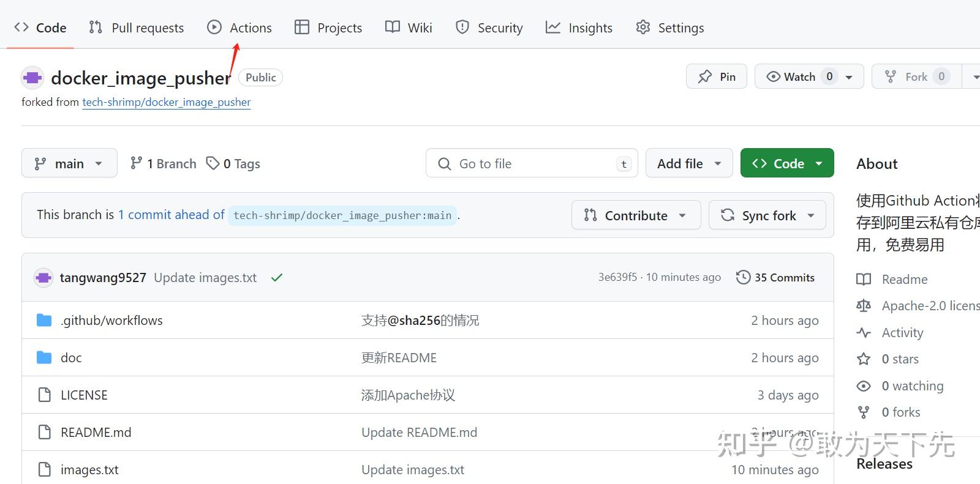Expand the Contribute dropdown
Viewport: 980px width, 484px height.
pos(636,215)
